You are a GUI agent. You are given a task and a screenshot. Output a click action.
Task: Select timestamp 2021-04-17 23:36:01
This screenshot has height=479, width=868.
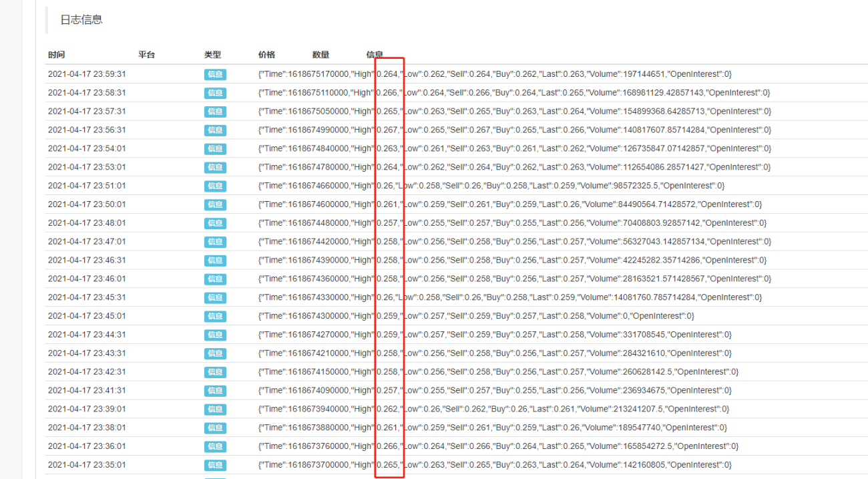[87, 446]
